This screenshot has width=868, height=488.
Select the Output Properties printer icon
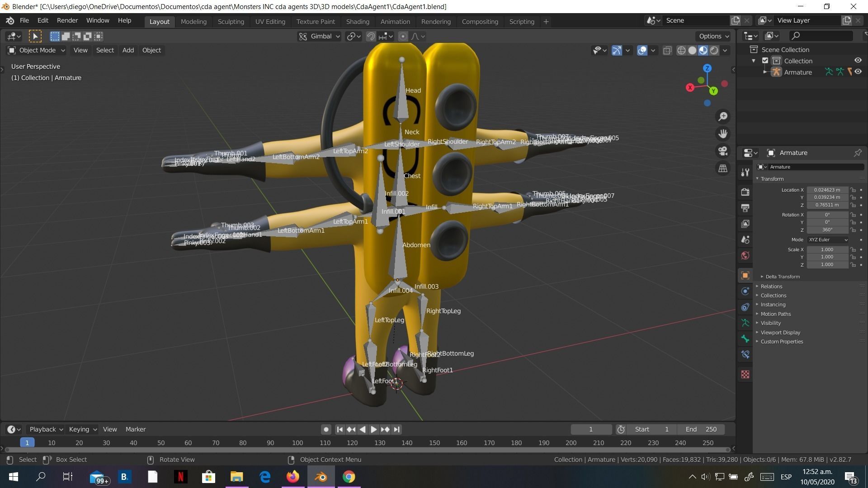pos(745,208)
